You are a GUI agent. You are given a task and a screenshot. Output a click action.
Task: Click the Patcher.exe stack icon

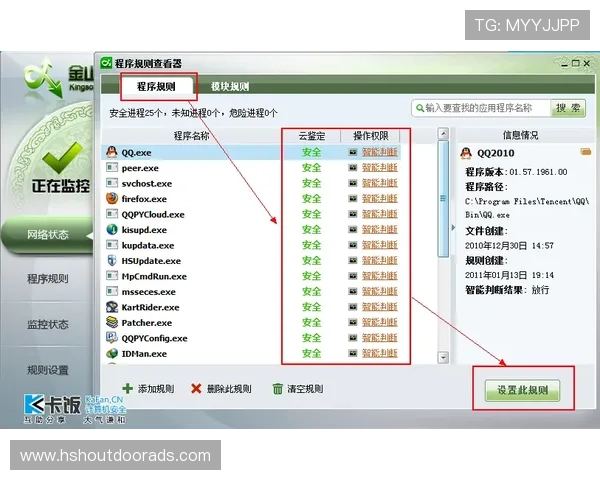click(112, 322)
